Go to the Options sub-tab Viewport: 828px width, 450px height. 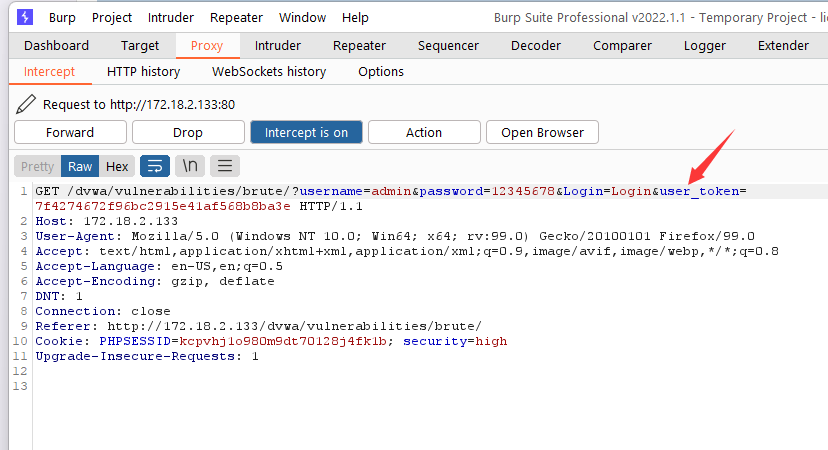pyautogui.click(x=381, y=71)
